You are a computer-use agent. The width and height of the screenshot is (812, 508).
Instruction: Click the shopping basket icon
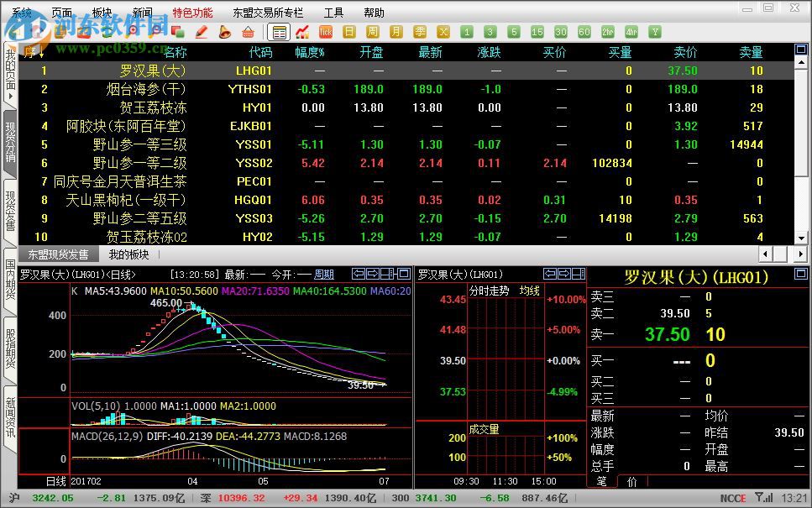click(248, 32)
